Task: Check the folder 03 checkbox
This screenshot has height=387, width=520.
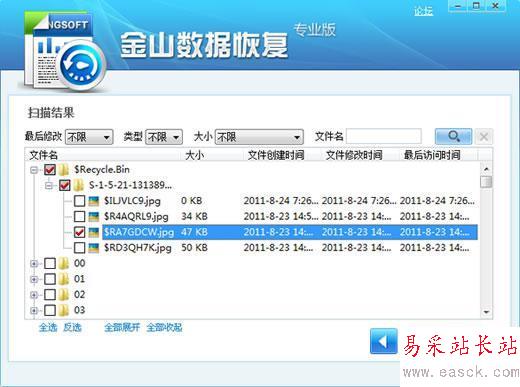Action: [x=50, y=310]
